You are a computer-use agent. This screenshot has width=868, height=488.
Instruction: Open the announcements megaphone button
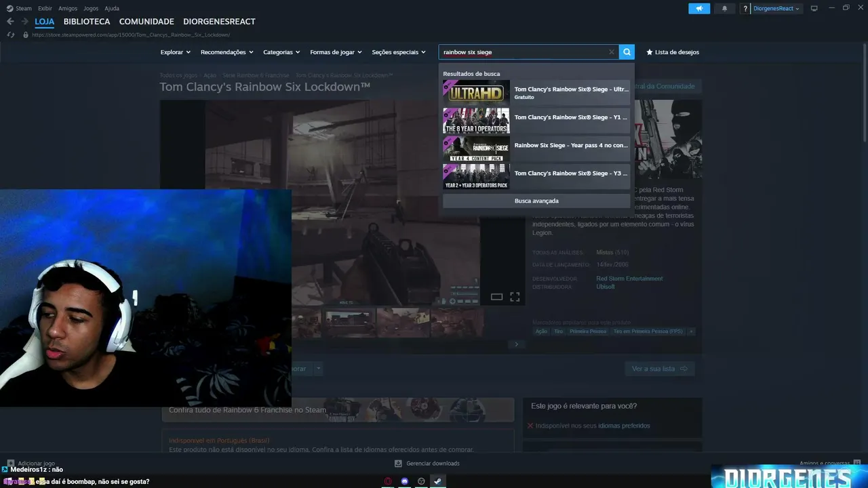pos(699,8)
